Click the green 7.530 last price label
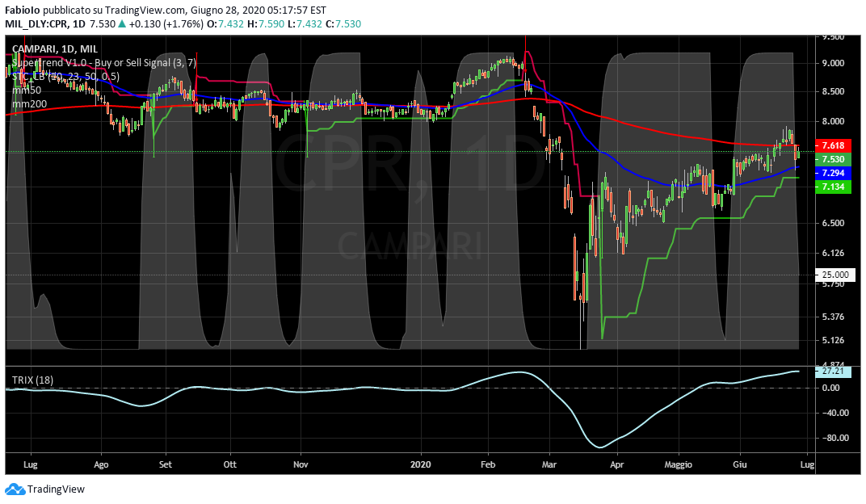 833,159
